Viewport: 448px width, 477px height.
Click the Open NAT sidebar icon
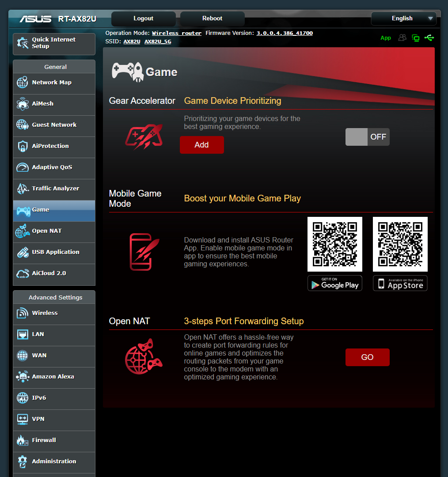click(x=23, y=231)
